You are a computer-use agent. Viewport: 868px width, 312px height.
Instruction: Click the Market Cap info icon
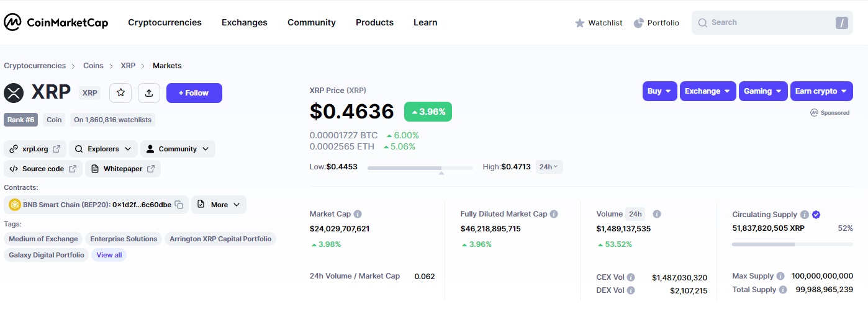(358, 214)
